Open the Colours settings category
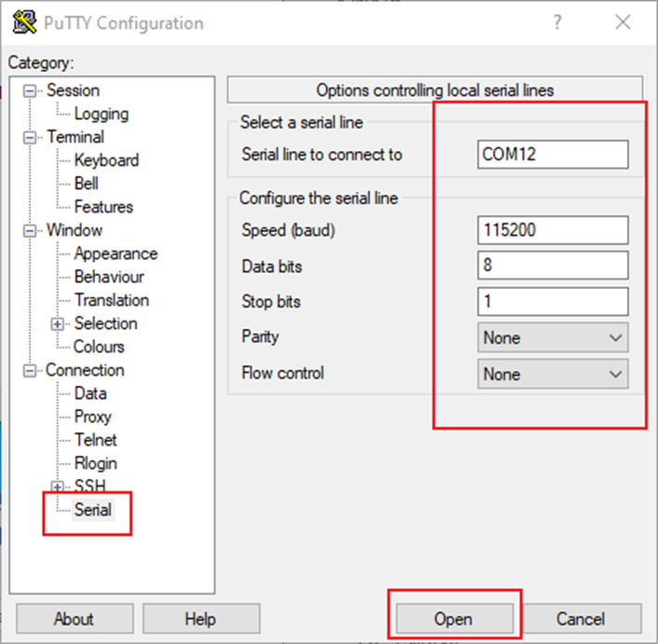658x644 pixels. tap(99, 347)
